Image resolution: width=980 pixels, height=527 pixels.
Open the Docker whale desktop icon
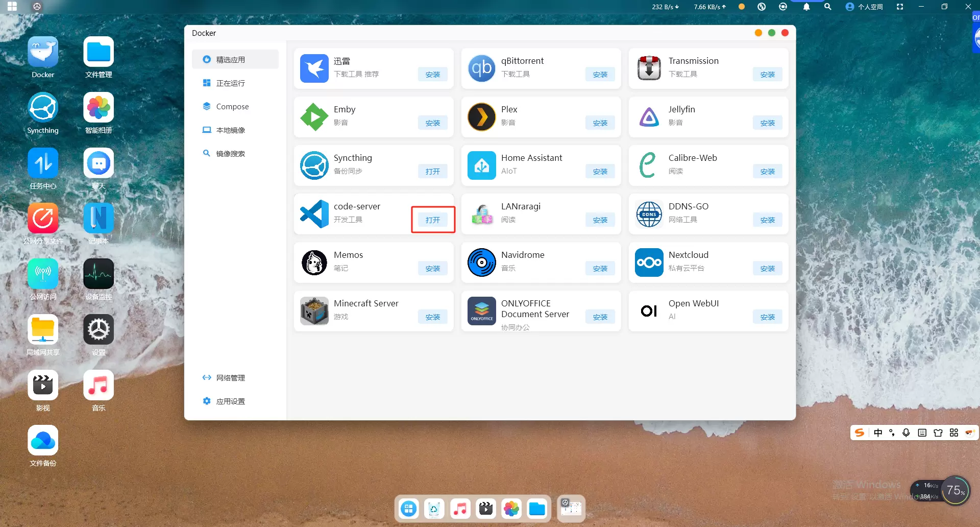point(43,52)
